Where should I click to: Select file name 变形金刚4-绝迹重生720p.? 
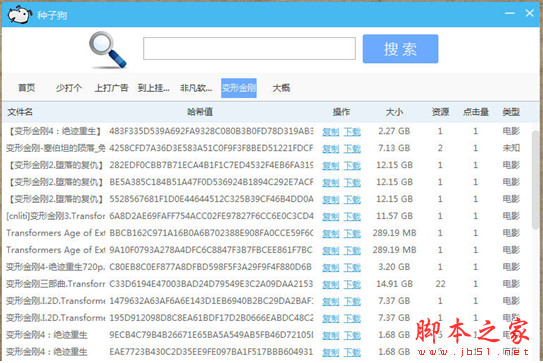click(x=56, y=267)
